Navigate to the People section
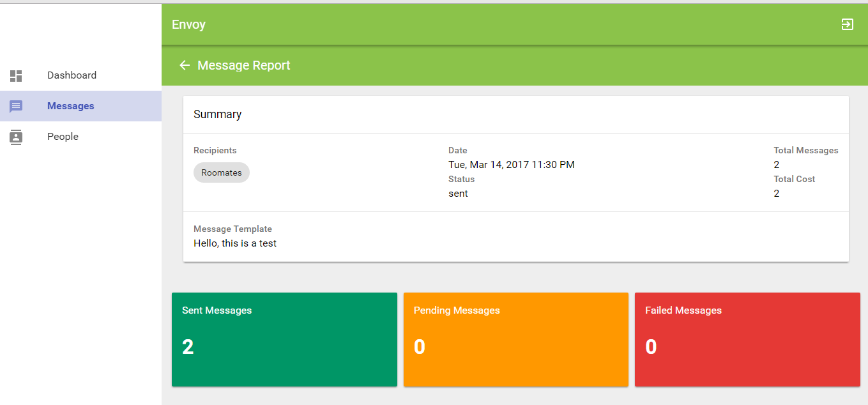The width and height of the screenshot is (868, 405). pyautogui.click(x=63, y=137)
